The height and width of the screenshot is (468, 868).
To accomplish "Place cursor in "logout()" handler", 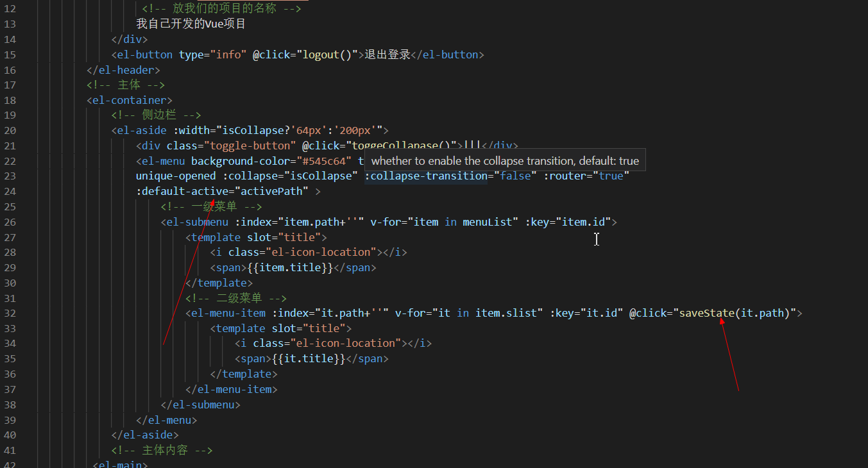I will coord(327,54).
